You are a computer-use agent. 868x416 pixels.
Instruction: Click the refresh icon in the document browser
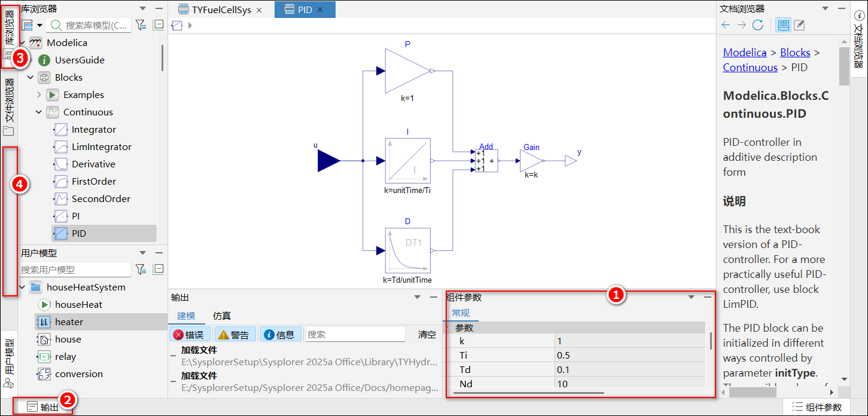[x=757, y=25]
